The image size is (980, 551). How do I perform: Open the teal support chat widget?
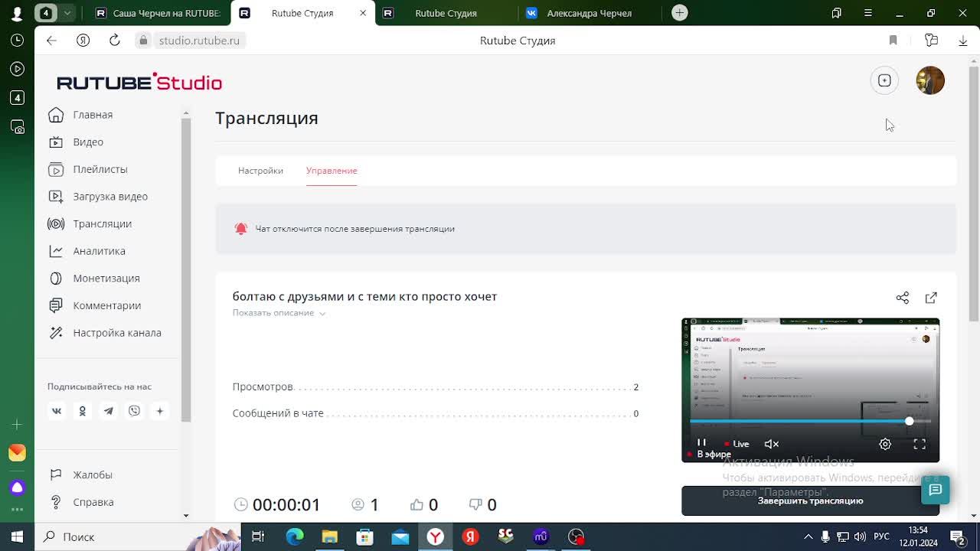pyautogui.click(x=935, y=490)
